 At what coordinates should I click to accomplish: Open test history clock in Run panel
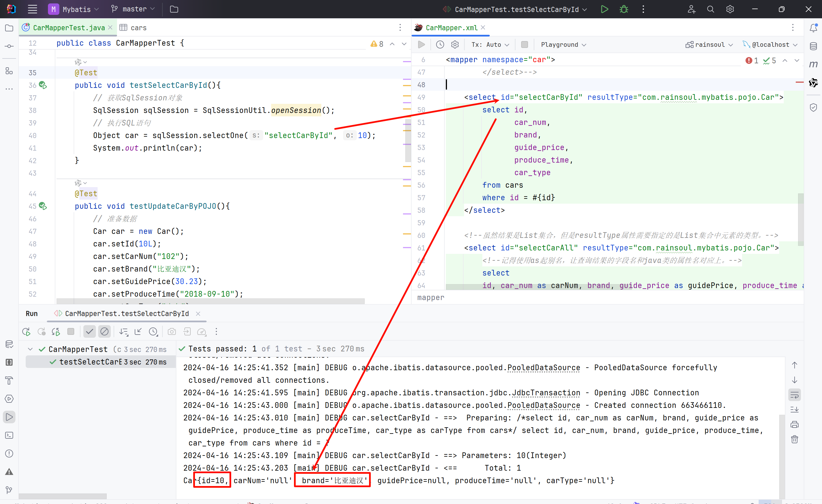click(x=153, y=332)
